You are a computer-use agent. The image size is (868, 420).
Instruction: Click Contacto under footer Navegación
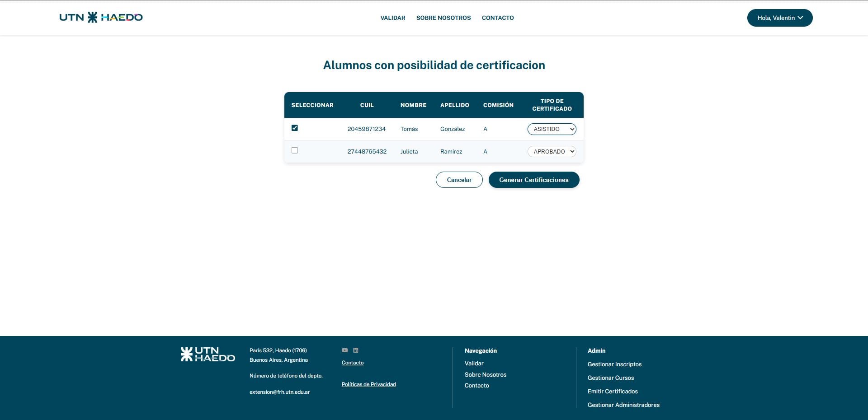[477, 386]
